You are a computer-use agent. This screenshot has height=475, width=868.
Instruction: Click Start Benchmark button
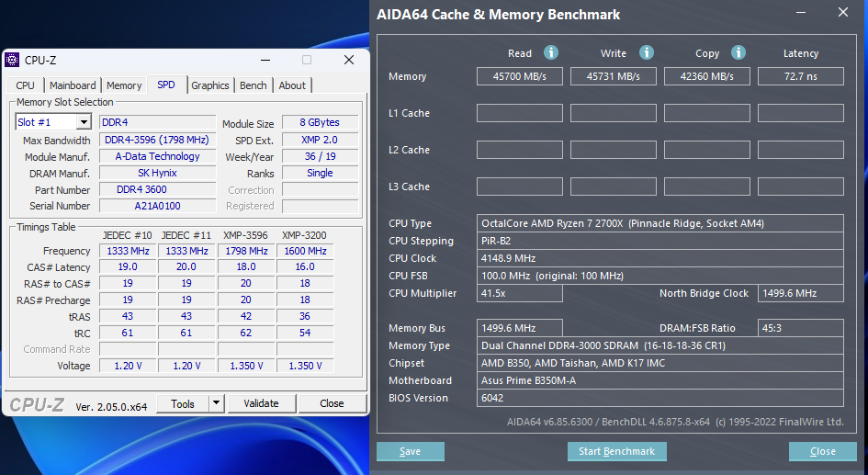pyautogui.click(x=616, y=451)
